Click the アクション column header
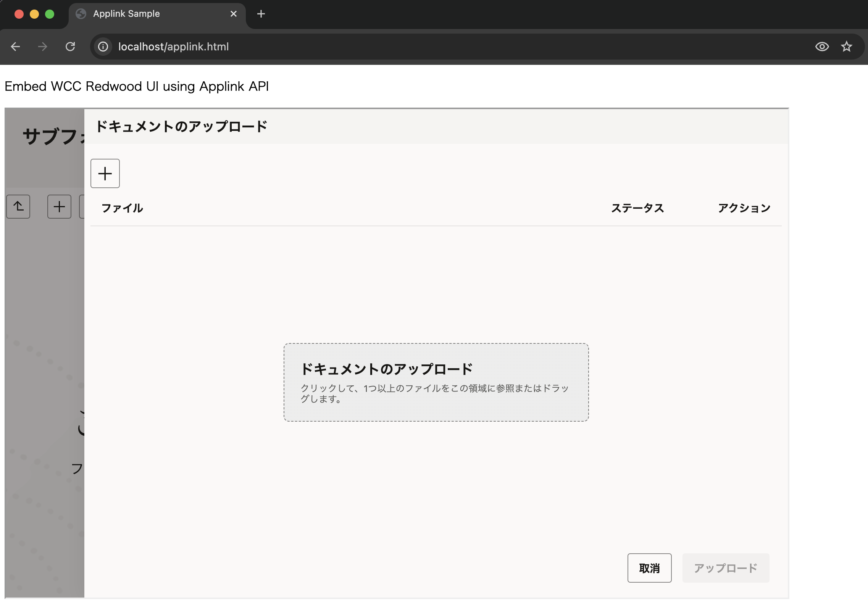Image resolution: width=868 pixels, height=609 pixels. [744, 208]
